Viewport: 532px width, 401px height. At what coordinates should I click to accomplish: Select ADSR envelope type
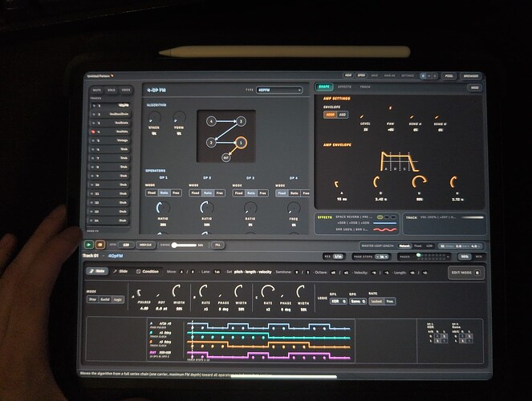[x=330, y=115]
